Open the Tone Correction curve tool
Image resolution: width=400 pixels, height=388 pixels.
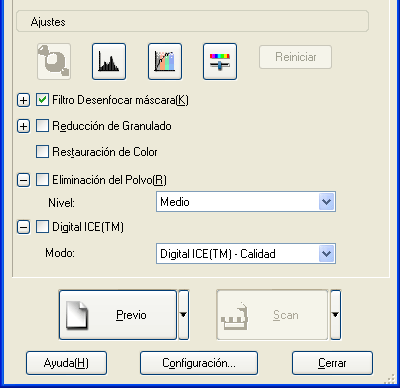pos(165,61)
